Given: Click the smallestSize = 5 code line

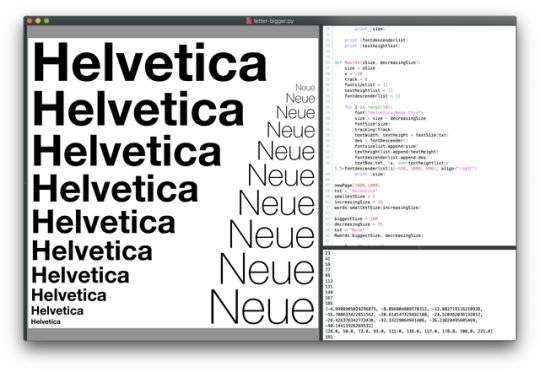Looking at the screenshot, I should [x=354, y=196].
